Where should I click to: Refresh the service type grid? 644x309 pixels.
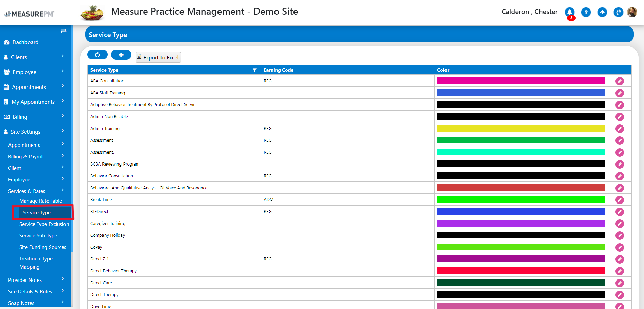tap(97, 55)
